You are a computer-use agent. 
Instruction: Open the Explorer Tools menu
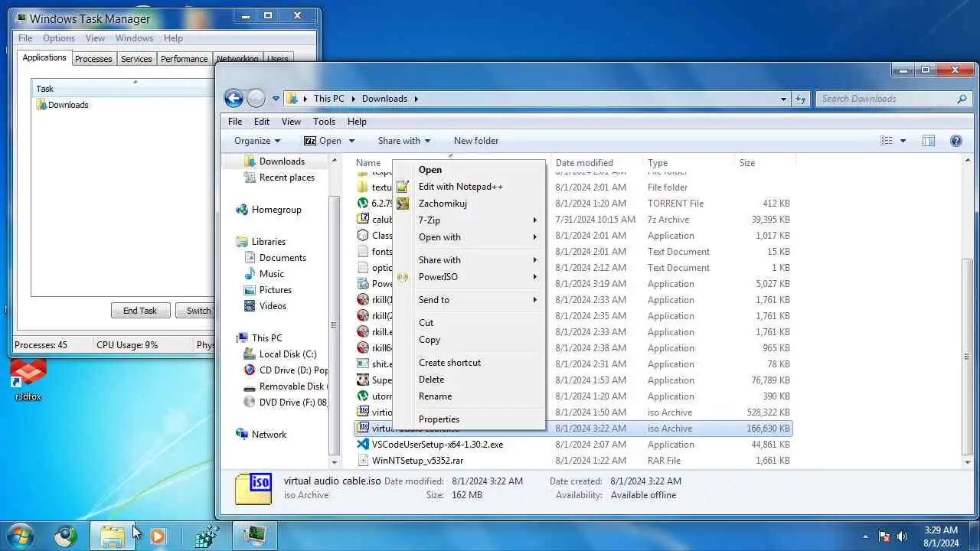tap(324, 122)
